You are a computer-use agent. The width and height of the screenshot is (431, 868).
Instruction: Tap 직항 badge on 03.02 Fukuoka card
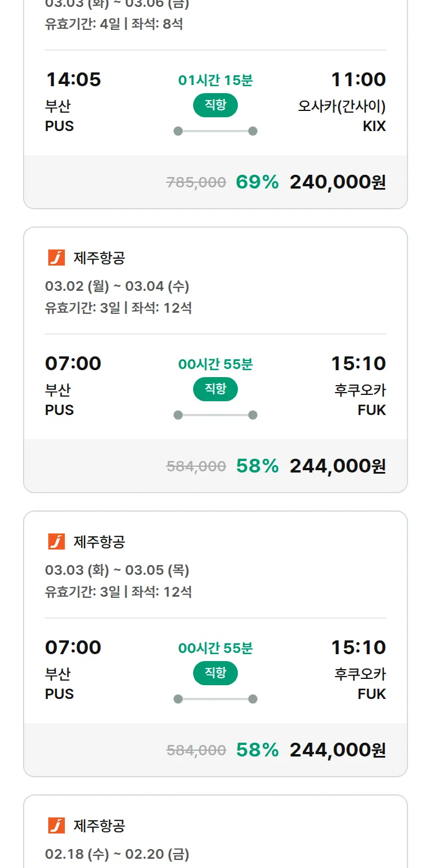[215, 390]
